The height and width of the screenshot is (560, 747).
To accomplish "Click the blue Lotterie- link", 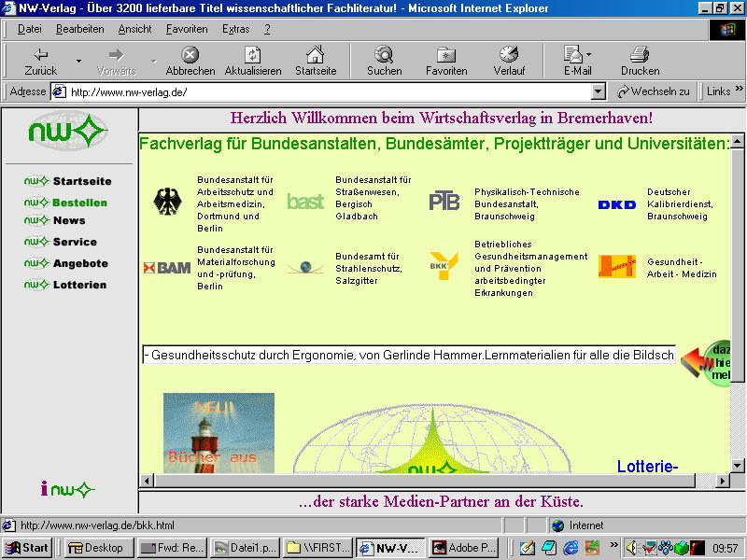I will coord(647,466).
